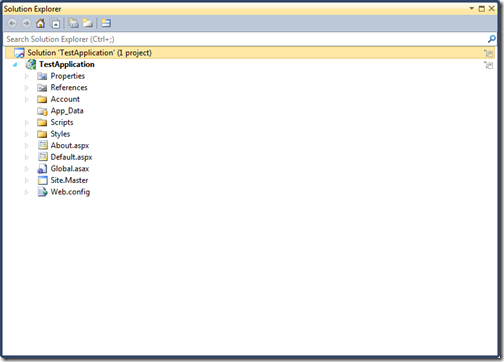
Task: Expand the About.aspx node
Action: coord(27,146)
